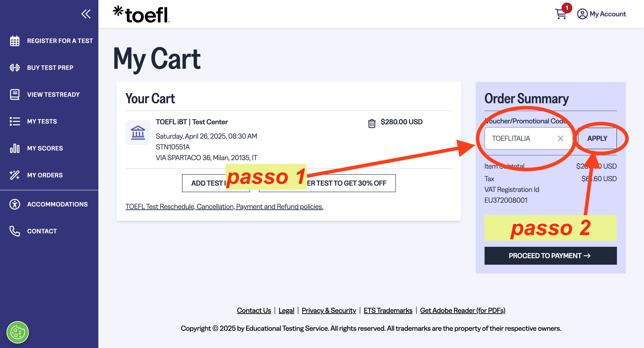Image resolution: width=644 pixels, height=348 pixels.
Task: Collapse the sidebar with double chevron
Action: (86, 14)
